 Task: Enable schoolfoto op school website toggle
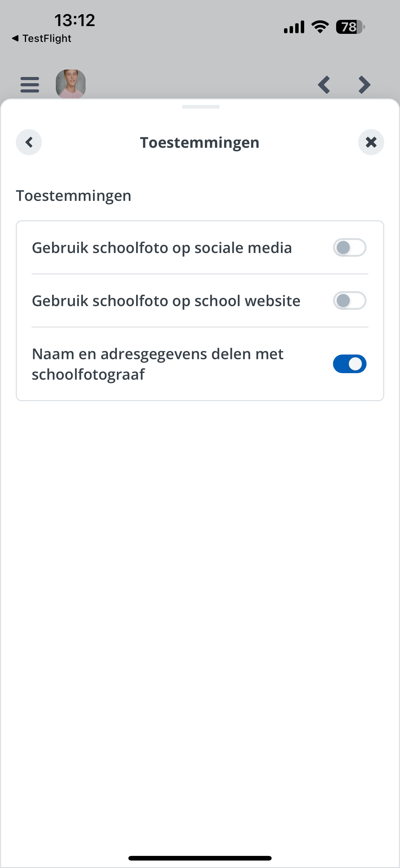click(x=349, y=301)
